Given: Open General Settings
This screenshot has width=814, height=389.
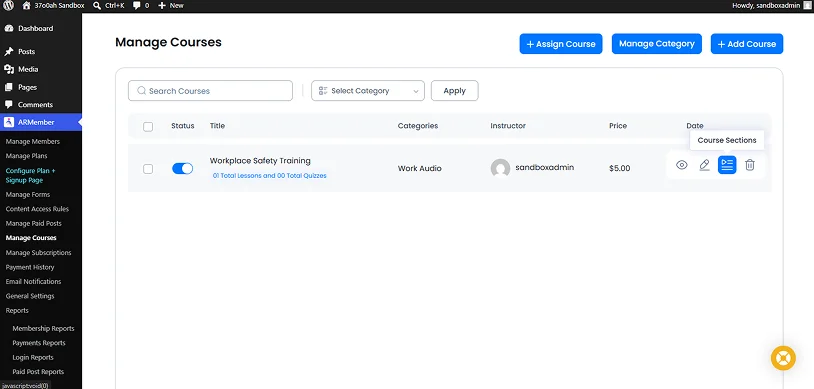Looking at the screenshot, I should point(30,296).
